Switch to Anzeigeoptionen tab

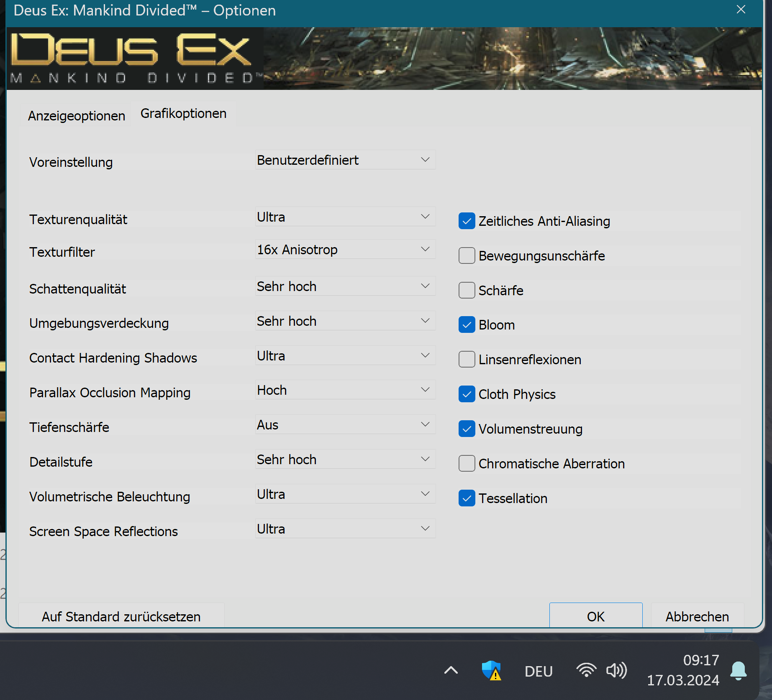click(x=77, y=115)
